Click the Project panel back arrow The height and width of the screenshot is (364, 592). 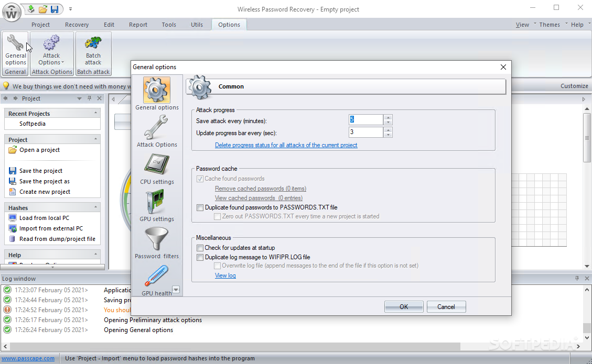5,98
